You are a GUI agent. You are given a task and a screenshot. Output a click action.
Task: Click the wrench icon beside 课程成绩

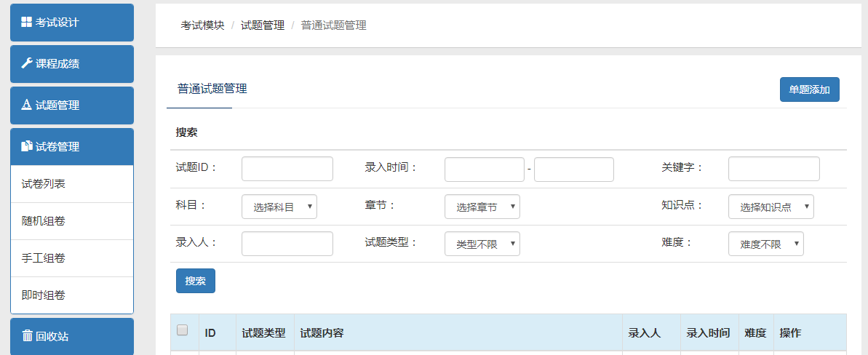coord(26,63)
